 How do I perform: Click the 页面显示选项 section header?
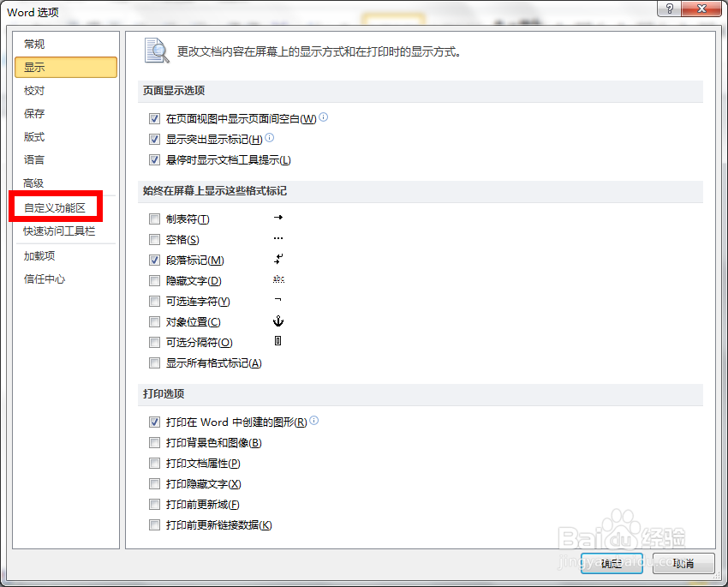click(174, 91)
